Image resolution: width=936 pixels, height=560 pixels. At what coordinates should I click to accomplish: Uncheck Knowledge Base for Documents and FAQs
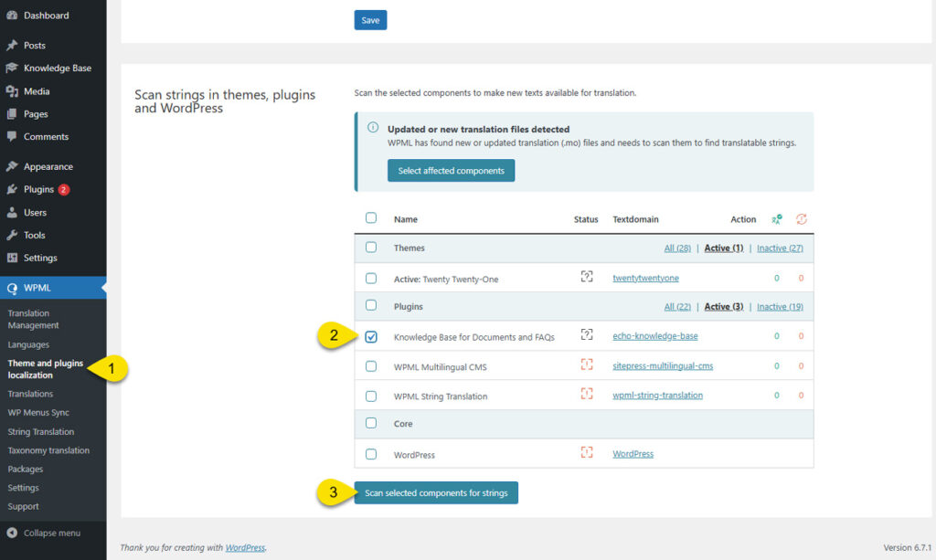pyautogui.click(x=371, y=337)
